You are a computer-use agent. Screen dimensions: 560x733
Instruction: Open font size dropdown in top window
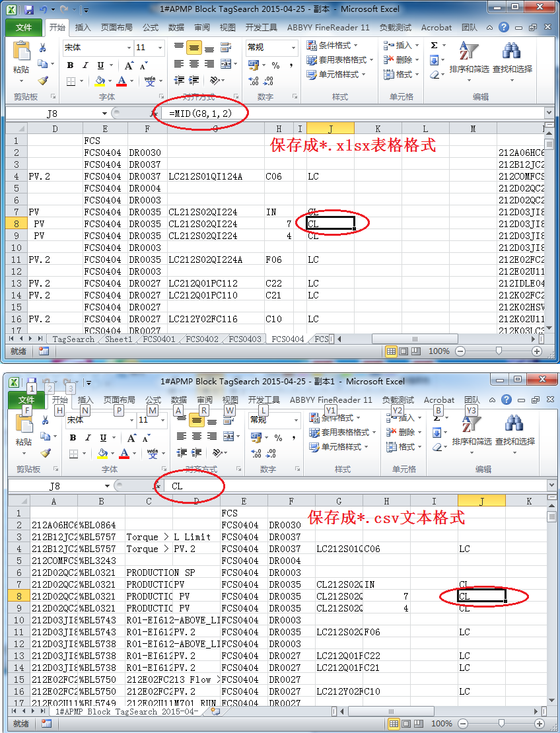click(x=160, y=48)
